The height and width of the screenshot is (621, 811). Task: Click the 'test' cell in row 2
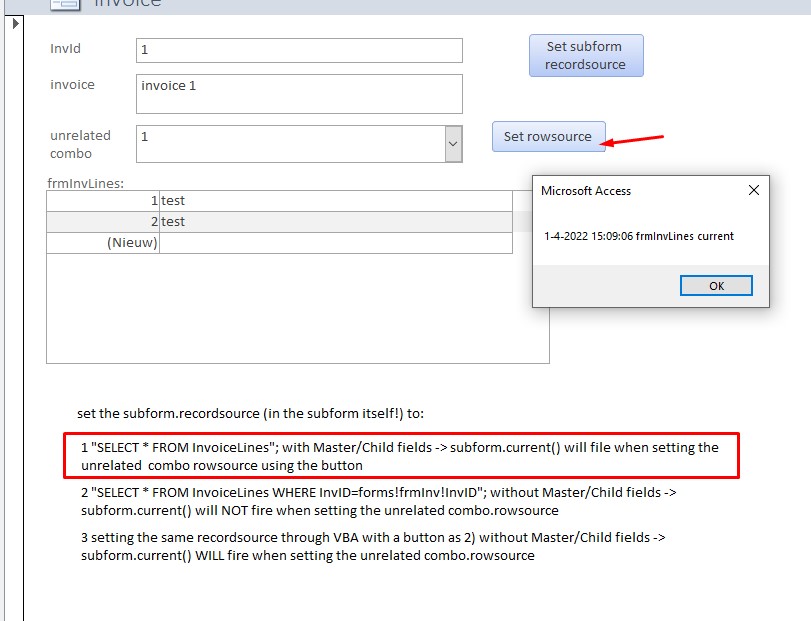pyautogui.click(x=336, y=222)
